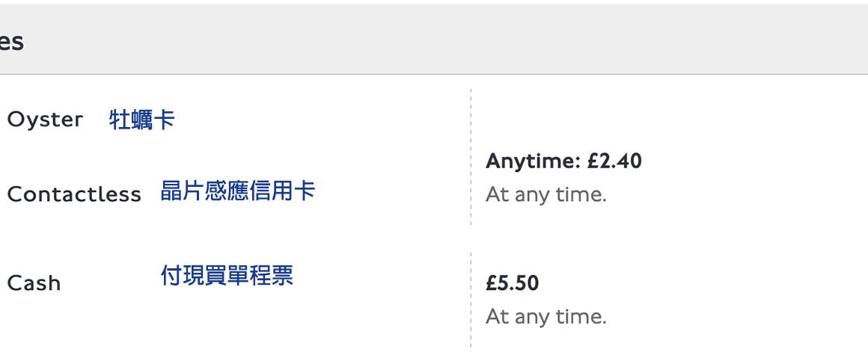Click the Cash payment label
Image resolution: width=868 pixels, height=361 pixels.
(x=34, y=283)
